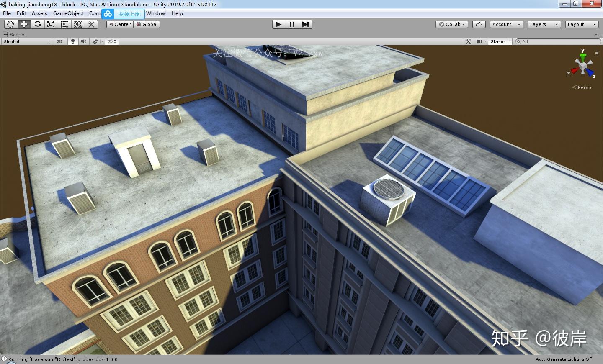Open the custom editor tools button
This screenshot has width=603, height=364.
91,24
